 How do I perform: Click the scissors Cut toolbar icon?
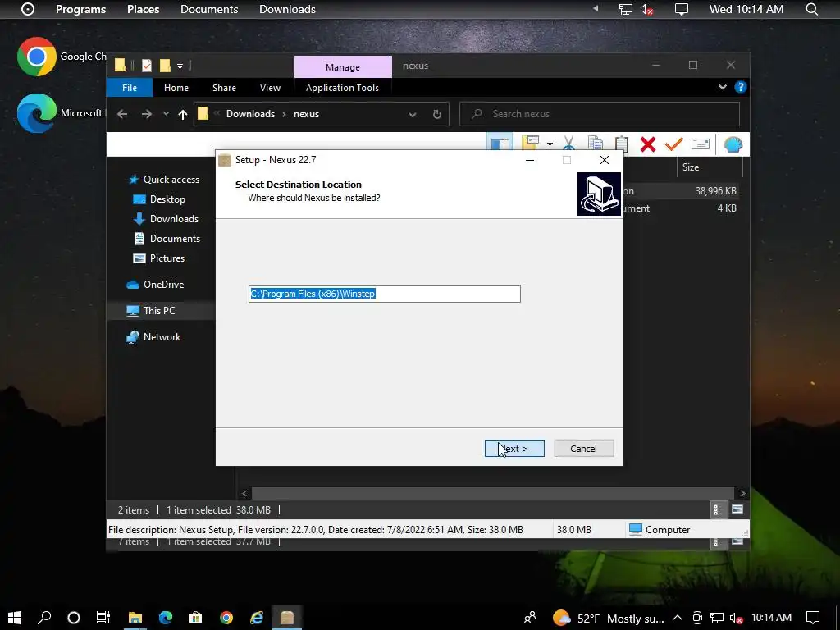[569, 144]
